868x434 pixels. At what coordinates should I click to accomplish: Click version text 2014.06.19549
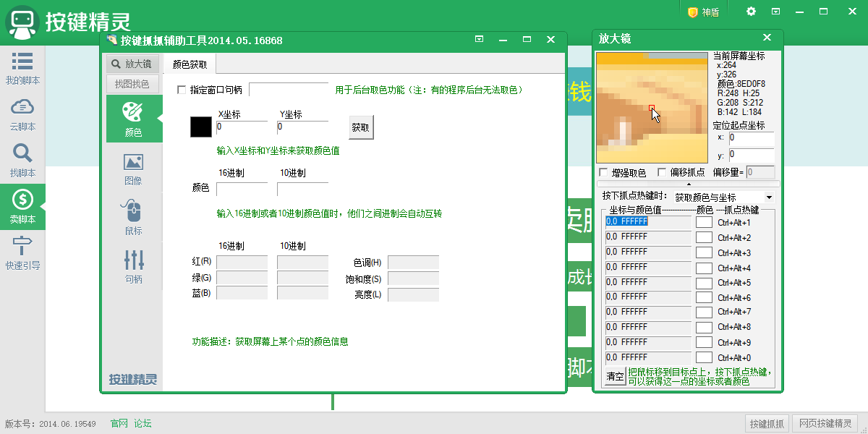click(x=67, y=424)
